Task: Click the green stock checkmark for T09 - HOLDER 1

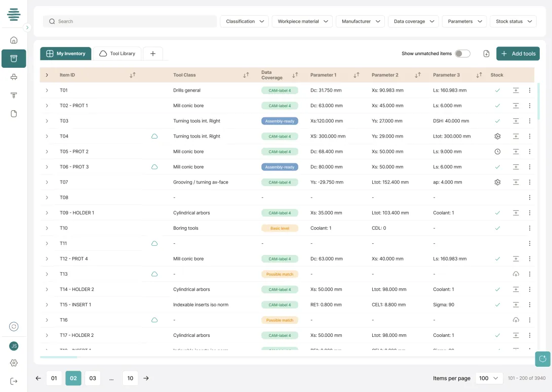Action: [497, 212]
